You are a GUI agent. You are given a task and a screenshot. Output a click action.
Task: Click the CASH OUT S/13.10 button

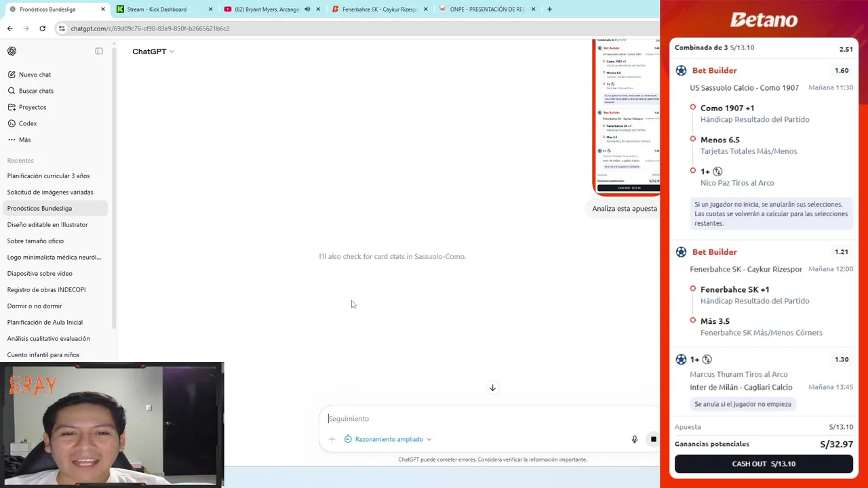tap(764, 464)
